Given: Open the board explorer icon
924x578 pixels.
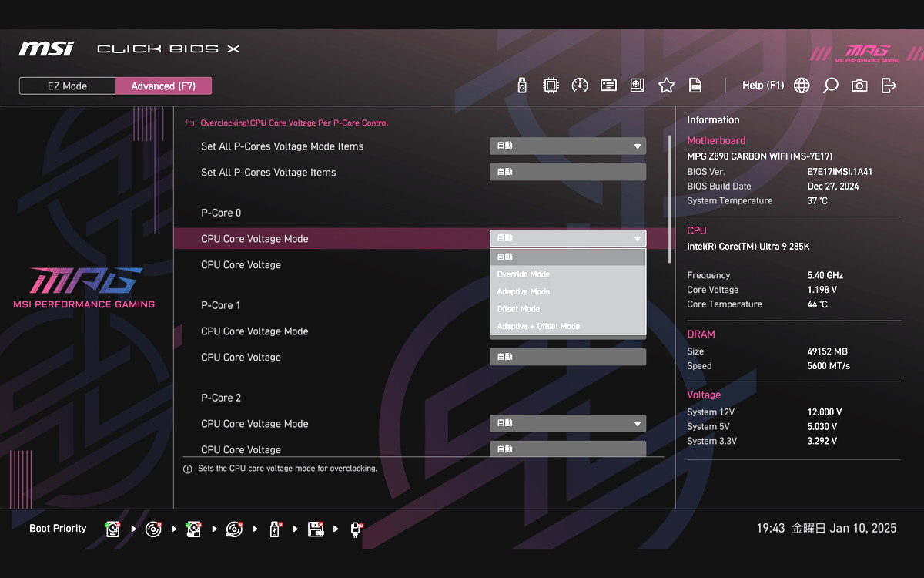Looking at the screenshot, I should [x=638, y=86].
